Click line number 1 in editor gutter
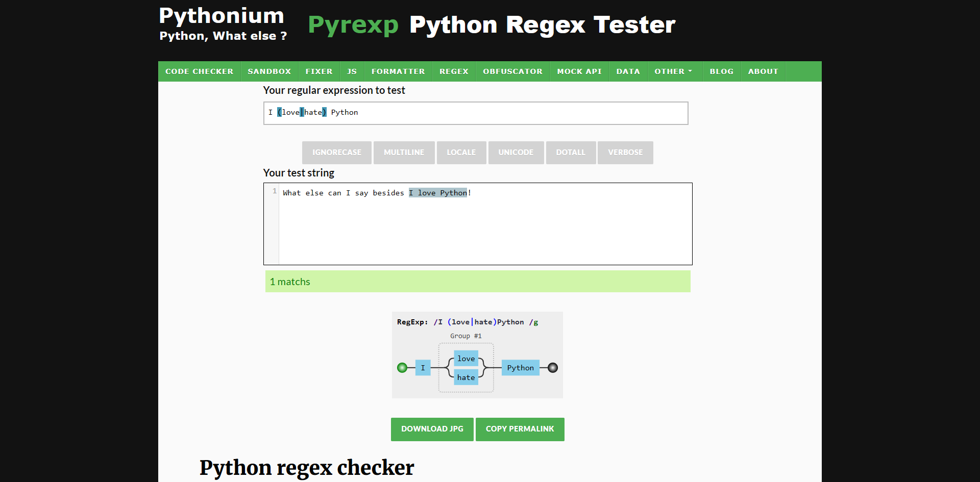The width and height of the screenshot is (980, 482). (x=275, y=191)
